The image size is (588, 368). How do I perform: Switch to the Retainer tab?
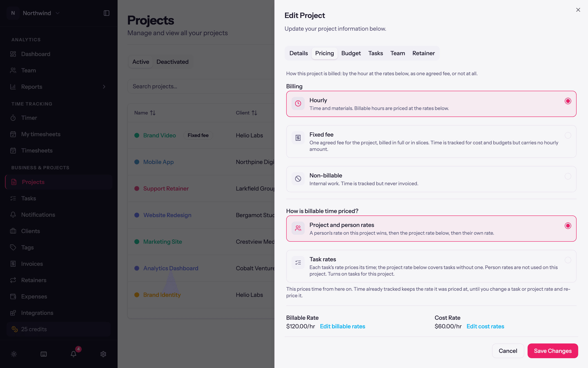[423, 53]
